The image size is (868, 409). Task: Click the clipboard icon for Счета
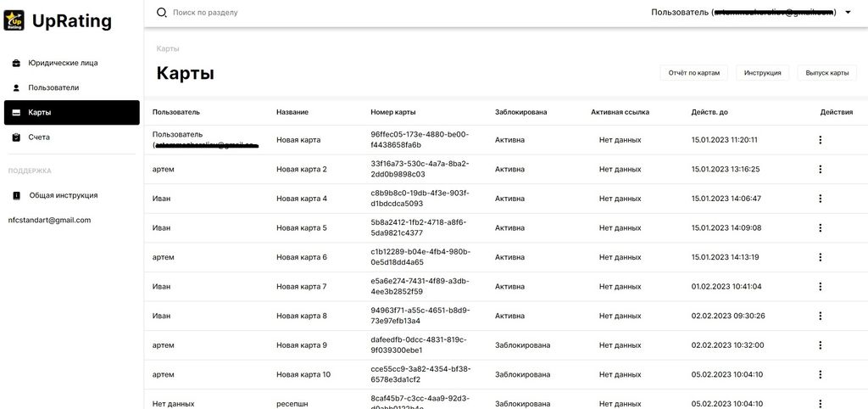(16, 137)
